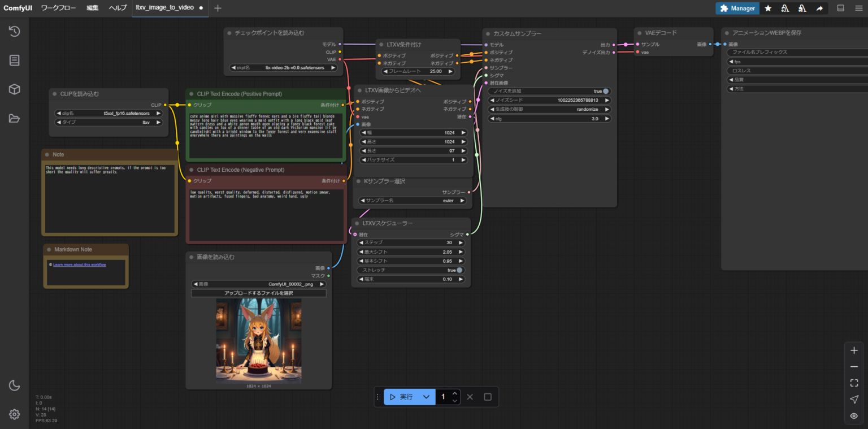Toggle the ノイズを追加 switch
The width and height of the screenshot is (868, 429).
tap(606, 91)
